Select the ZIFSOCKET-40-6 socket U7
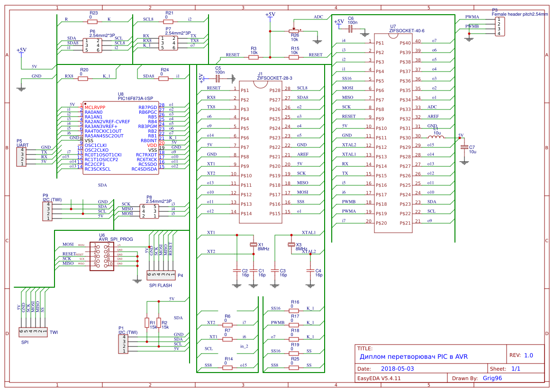The height and width of the screenshot is (392, 554). [x=393, y=133]
